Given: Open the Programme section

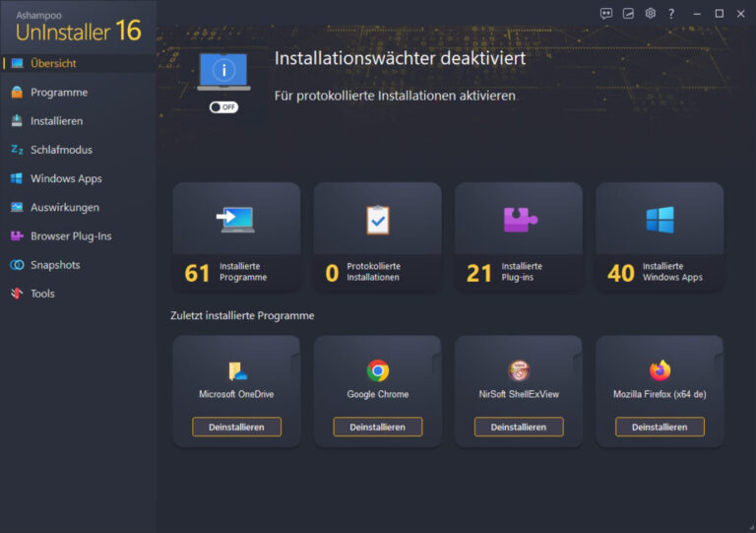Looking at the screenshot, I should click(x=78, y=93).
